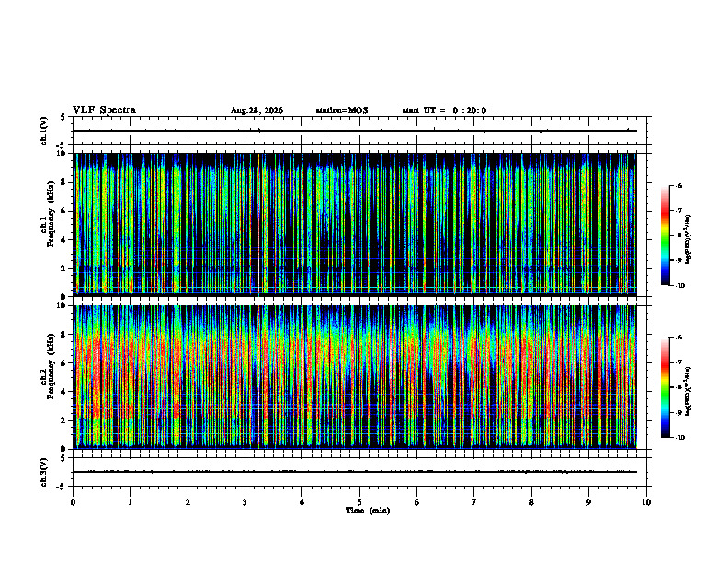The width and height of the screenshot is (728, 563).
Task: Click the 9 minute tick label
Action: click(x=588, y=502)
